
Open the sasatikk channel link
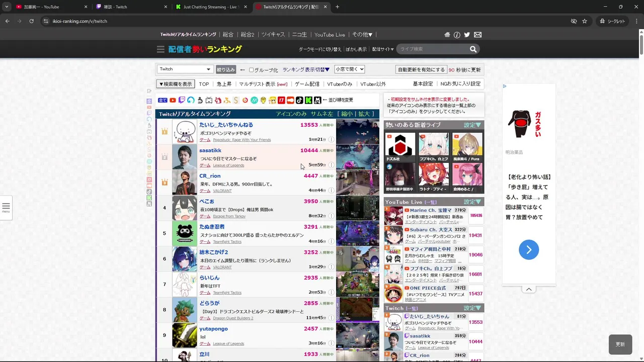pyautogui.click(x=210, y=150)
